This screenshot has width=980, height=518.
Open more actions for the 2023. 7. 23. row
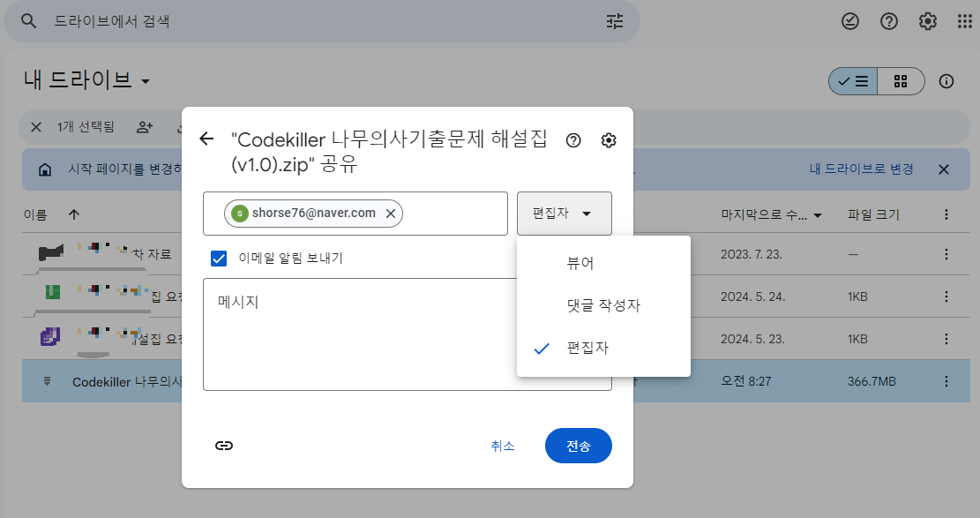(946, 254)
